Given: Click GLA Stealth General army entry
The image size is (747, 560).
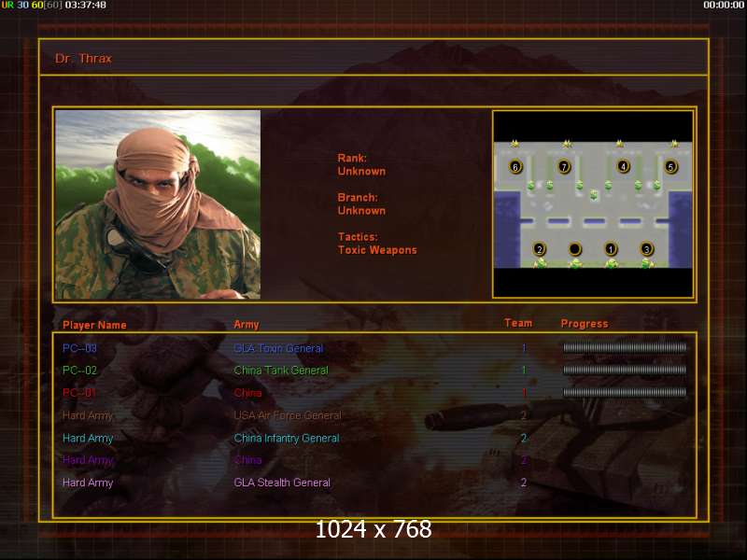Looking at the screenshot, I should [282, 483].
